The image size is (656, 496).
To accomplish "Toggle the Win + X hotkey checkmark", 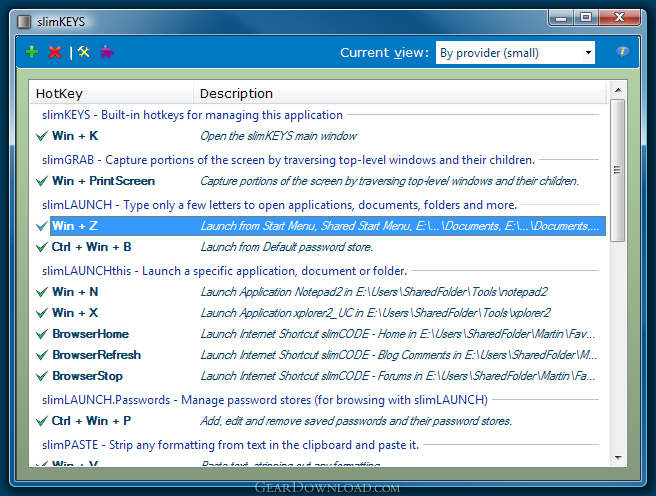I will [41, 313].
